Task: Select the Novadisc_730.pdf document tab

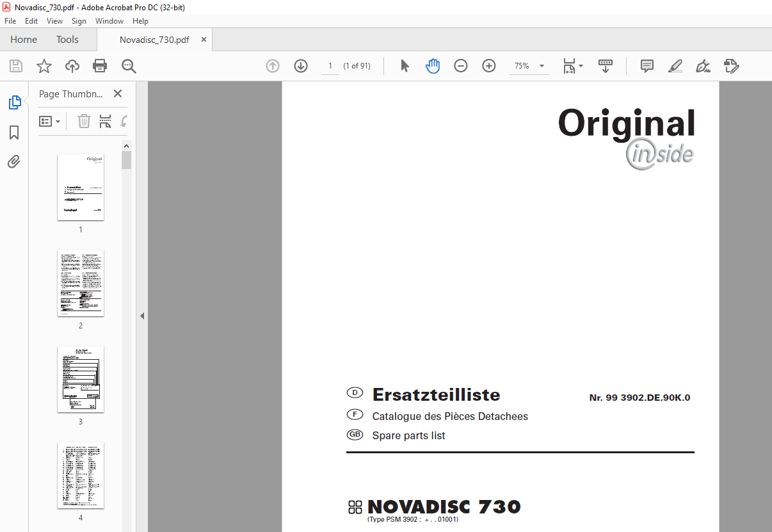Action: [154, 40]
